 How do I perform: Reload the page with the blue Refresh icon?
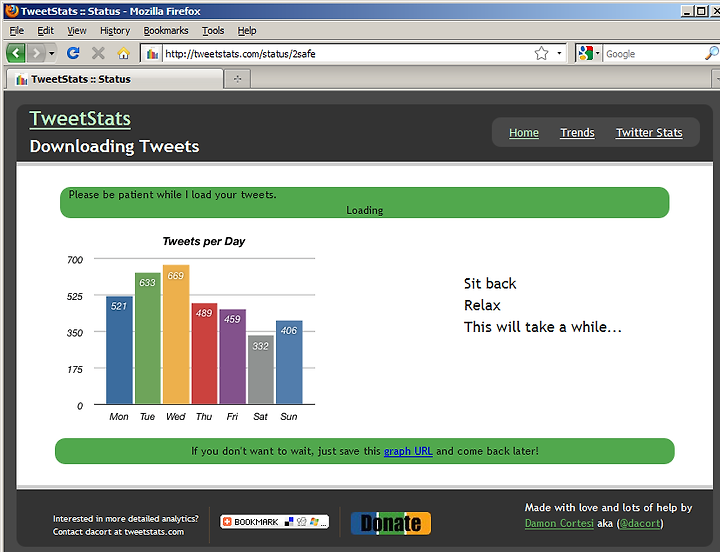point(73,53)
